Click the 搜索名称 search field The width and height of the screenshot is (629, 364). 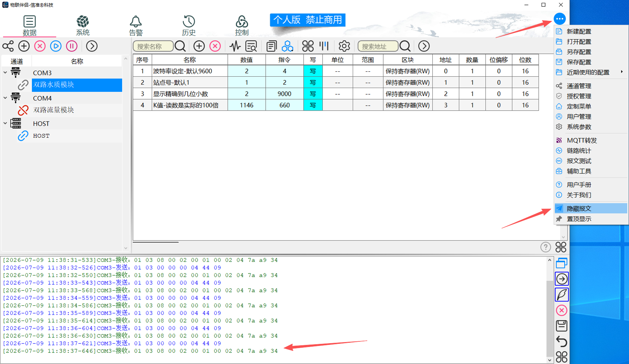(153, 46)
